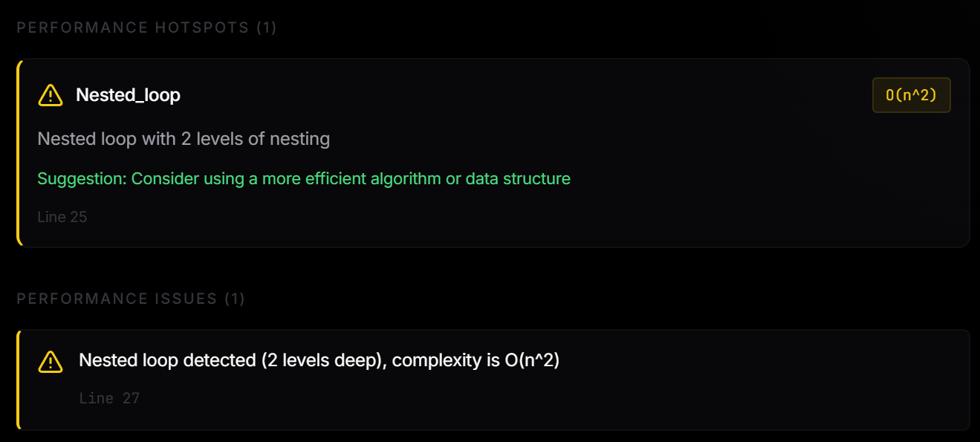Click the word 'HOTSPOTS' in the top section heading

click(202, 28)
